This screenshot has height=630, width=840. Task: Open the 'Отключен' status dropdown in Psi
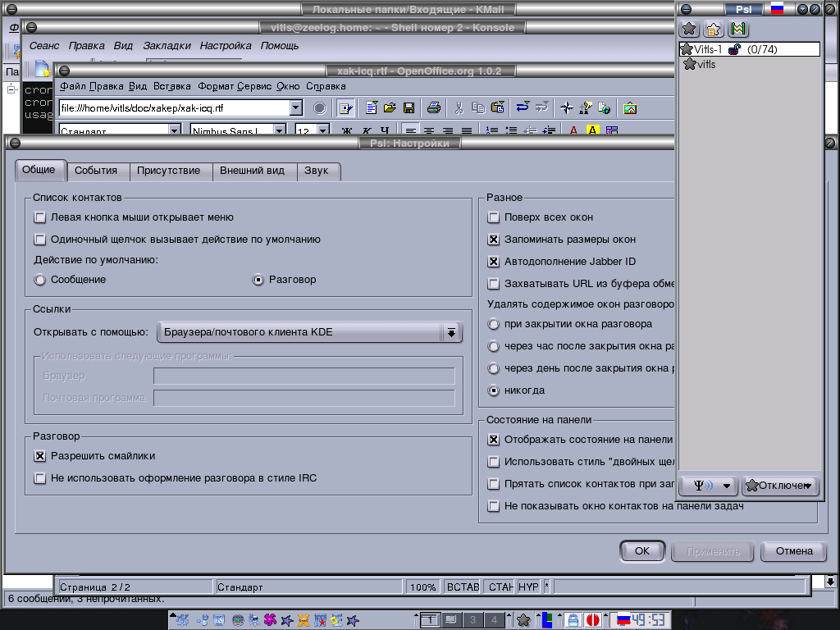click(x=780, y=486)
